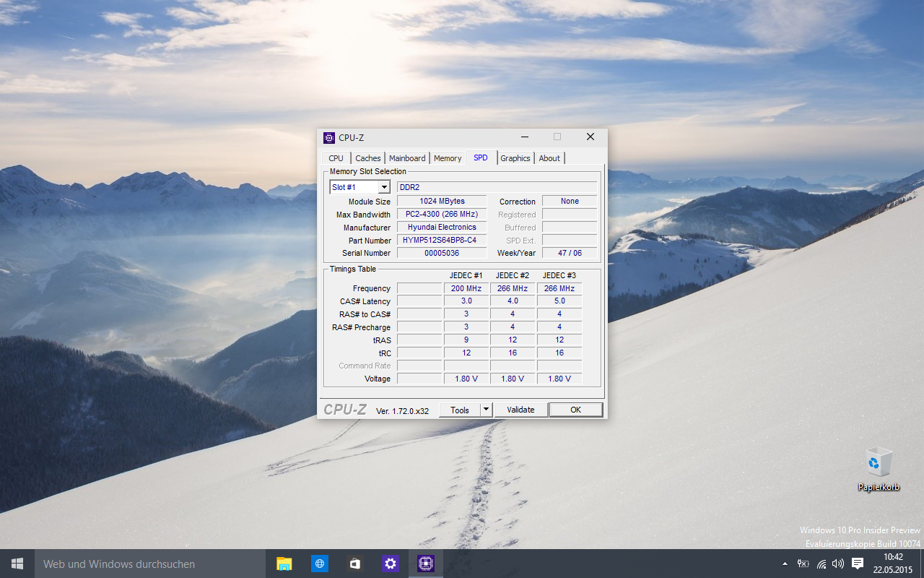Click the OK button
924x578 pixels.
[575, 410]
